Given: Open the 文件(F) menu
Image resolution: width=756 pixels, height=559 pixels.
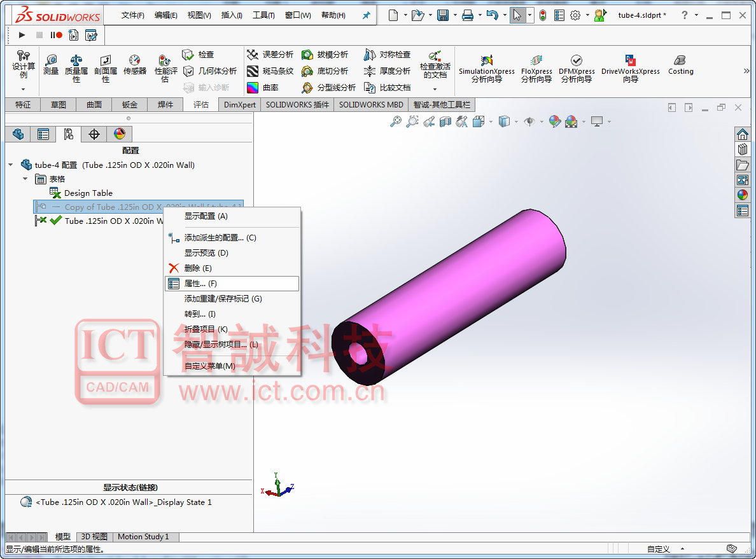Looking at the screenshot, I should coord(132,15).
